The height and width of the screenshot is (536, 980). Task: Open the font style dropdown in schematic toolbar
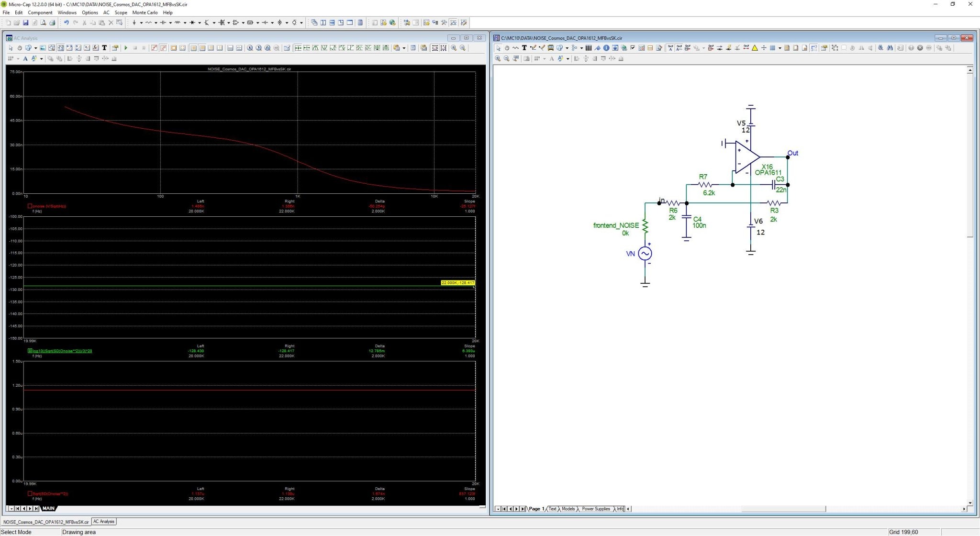click(568, 58)
